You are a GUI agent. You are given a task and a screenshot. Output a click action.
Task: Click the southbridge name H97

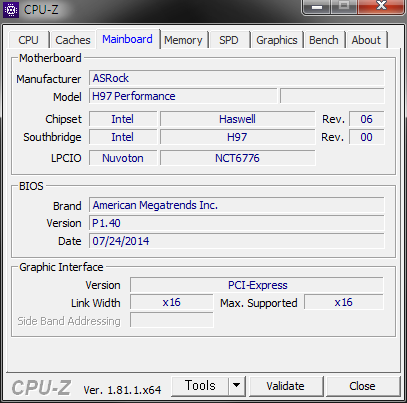point(237,137)
